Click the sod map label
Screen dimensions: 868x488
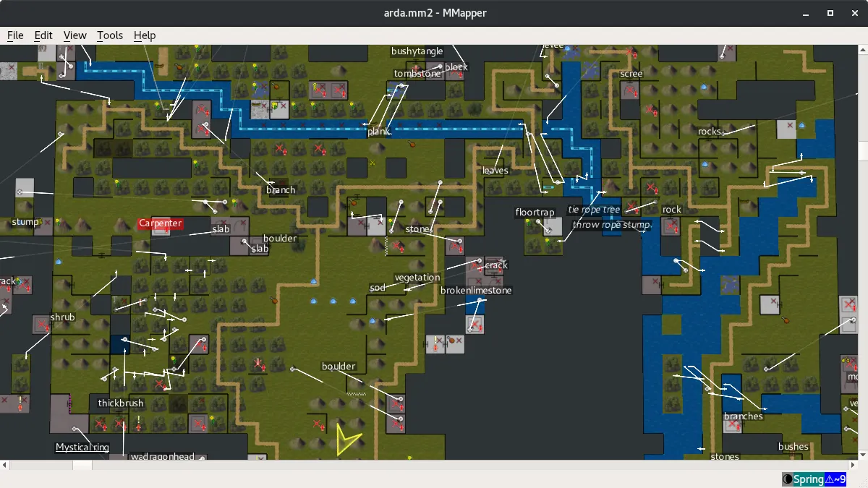click(x=378, y=288)
